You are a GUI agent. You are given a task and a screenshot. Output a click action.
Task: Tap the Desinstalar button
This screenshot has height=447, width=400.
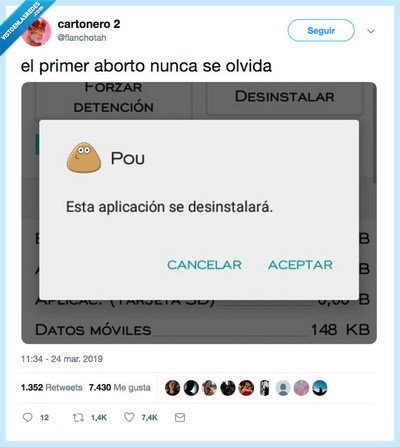pyautogui.click(x=285, y=97)
